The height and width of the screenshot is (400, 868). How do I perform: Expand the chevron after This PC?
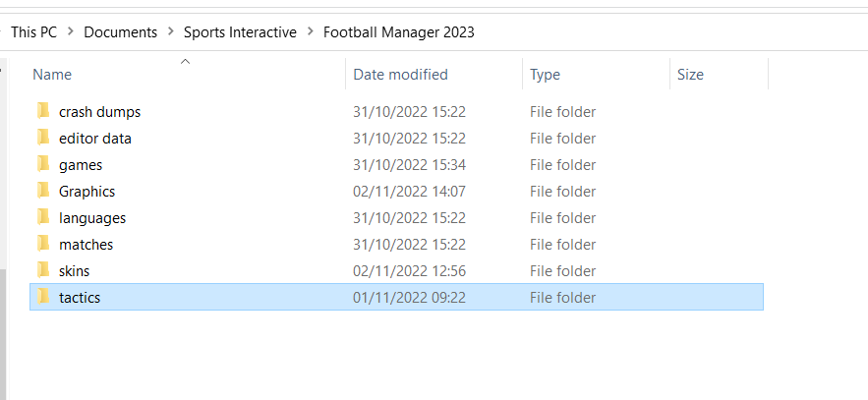tap(71, 32)
